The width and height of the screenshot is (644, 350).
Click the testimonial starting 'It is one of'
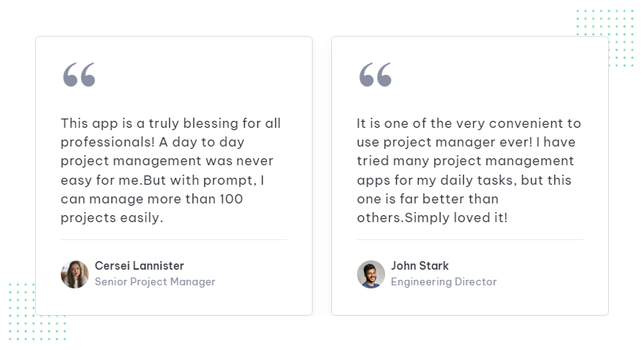pos(469,171)
